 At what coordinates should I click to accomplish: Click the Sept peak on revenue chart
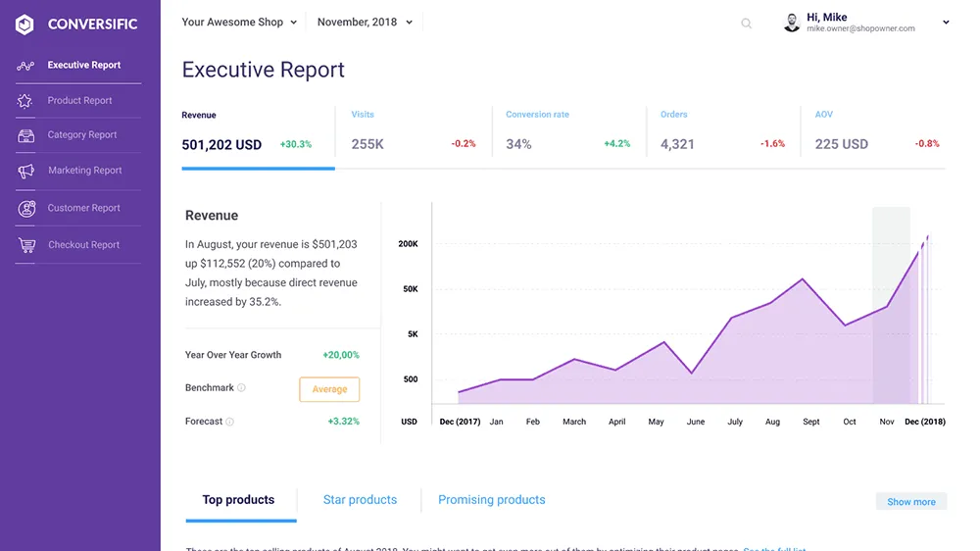pos(803,279)
